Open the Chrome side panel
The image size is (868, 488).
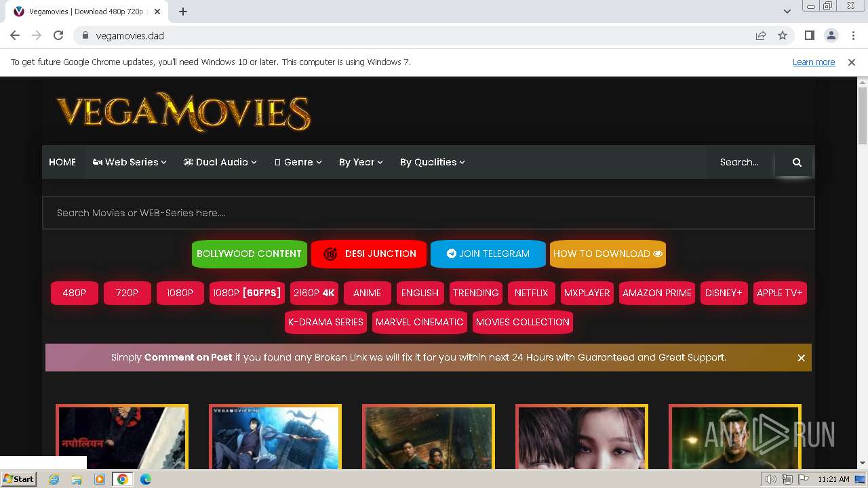click(809, 35)
